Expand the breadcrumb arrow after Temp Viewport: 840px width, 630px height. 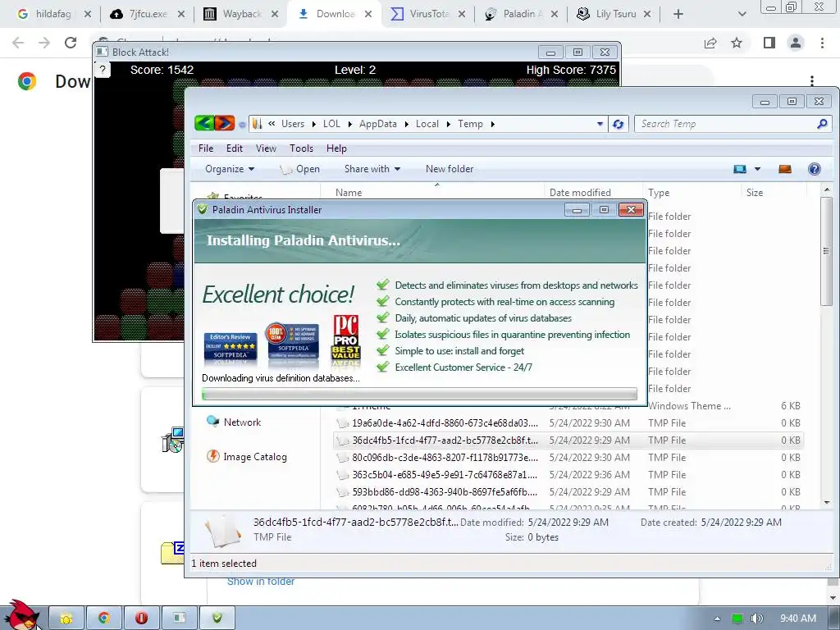[x=493, y=125]
